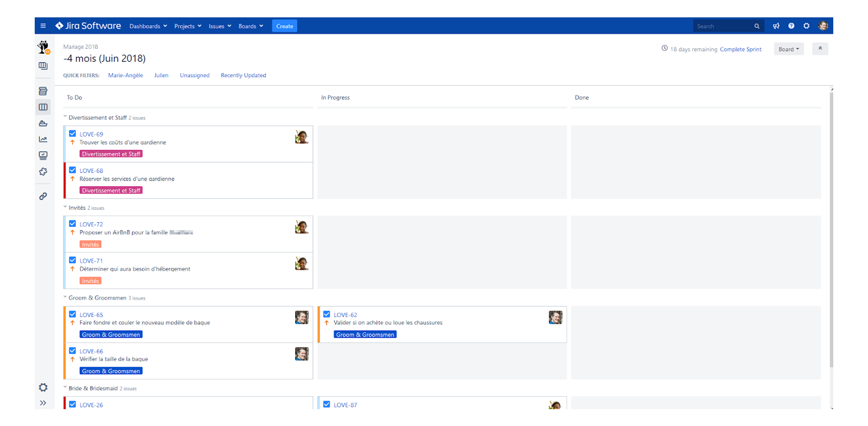Open the Dashboards dropdown menu
Screen dimensions: 868x426
148,26
